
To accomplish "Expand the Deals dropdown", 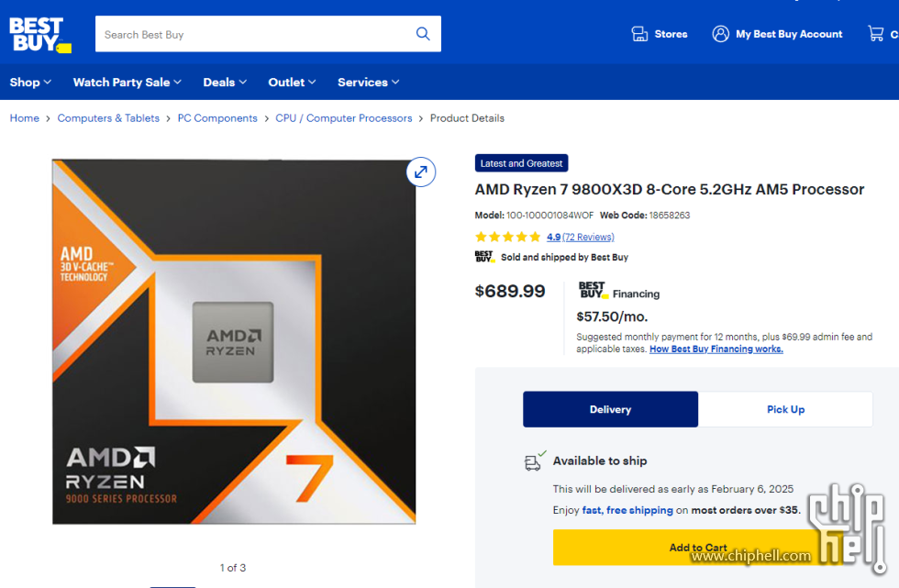I will pyautogui.click(x=225, y=82).
